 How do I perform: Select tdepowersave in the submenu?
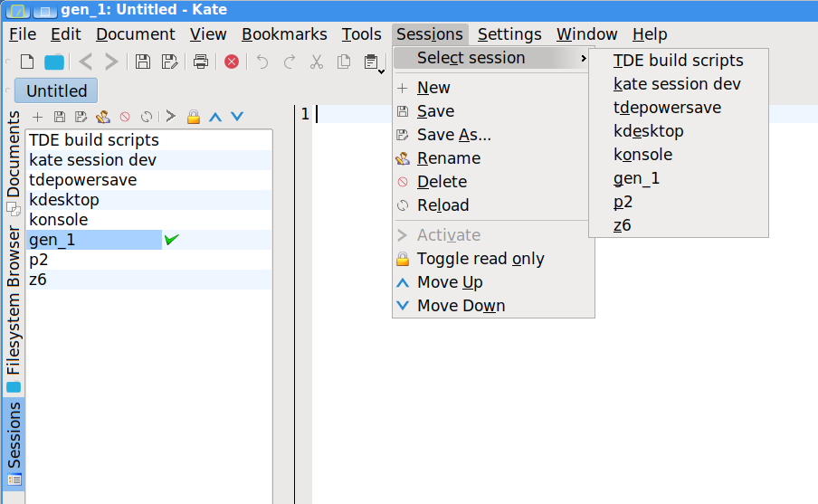tap(679, 108)
